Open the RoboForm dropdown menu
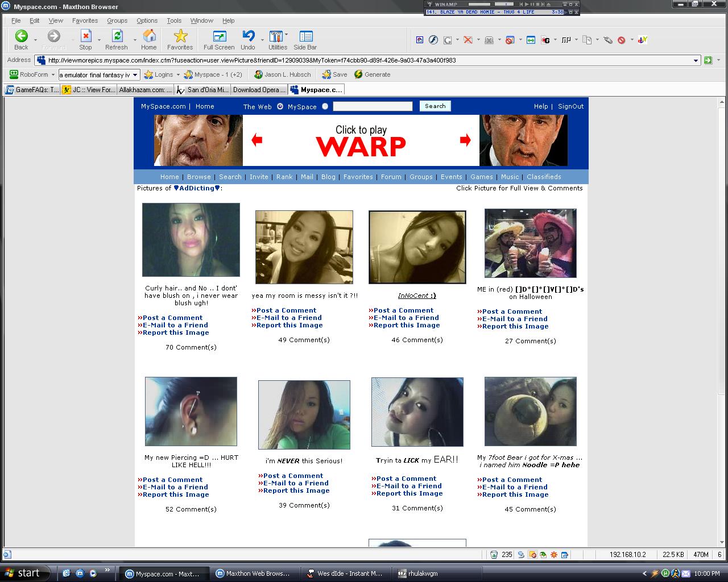The image size is (728, 582). pyautogui.click(x=53, y=74)
